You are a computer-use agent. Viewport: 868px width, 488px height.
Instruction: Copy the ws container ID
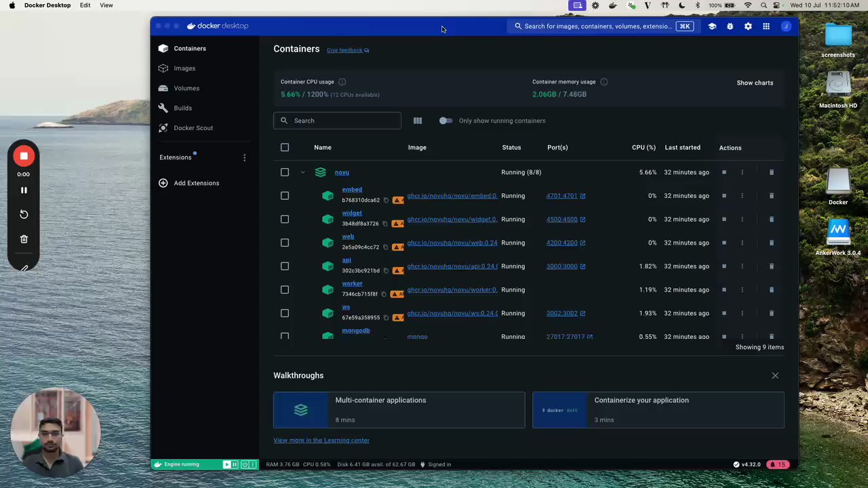pos(386,318)
